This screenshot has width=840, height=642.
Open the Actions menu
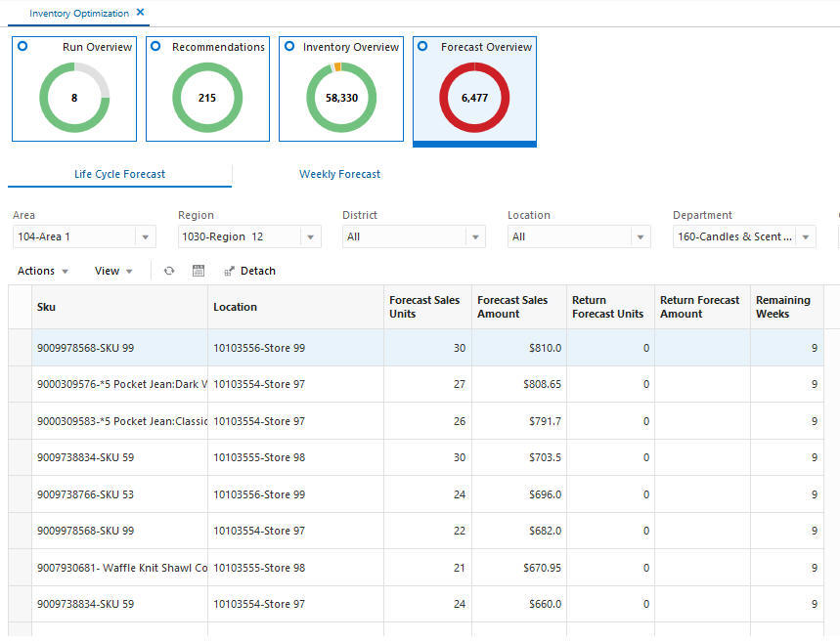pos(43,271)
